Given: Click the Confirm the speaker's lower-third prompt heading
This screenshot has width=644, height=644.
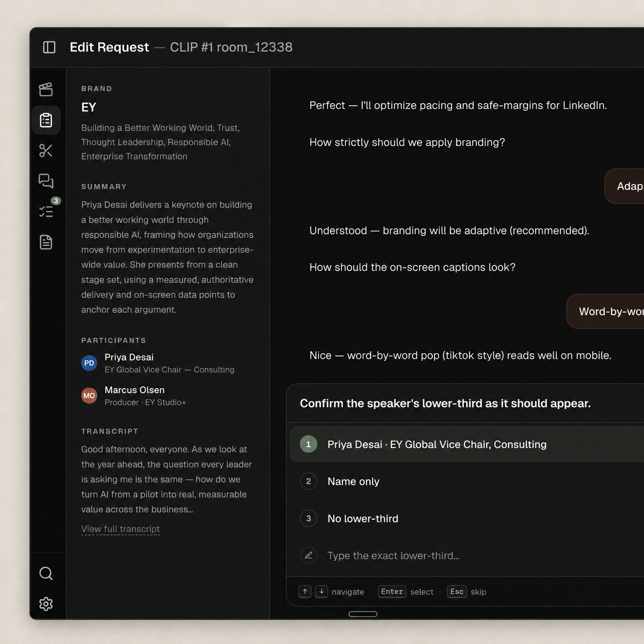Looking at the screenshot, I should 445,403.
